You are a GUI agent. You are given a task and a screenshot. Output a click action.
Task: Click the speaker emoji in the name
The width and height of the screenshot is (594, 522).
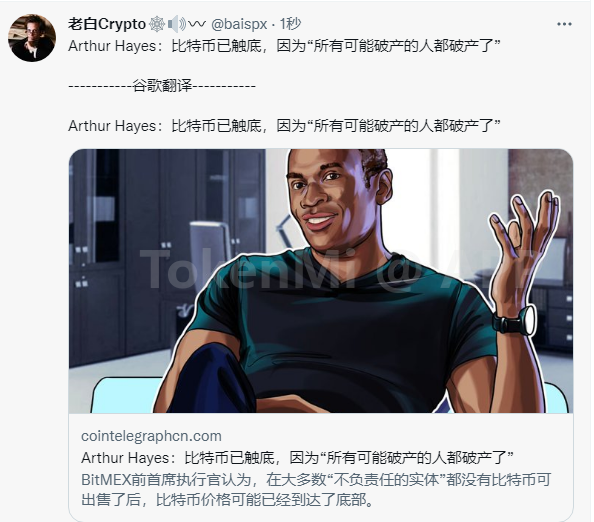pyautogui.click(x=177, y=24)
